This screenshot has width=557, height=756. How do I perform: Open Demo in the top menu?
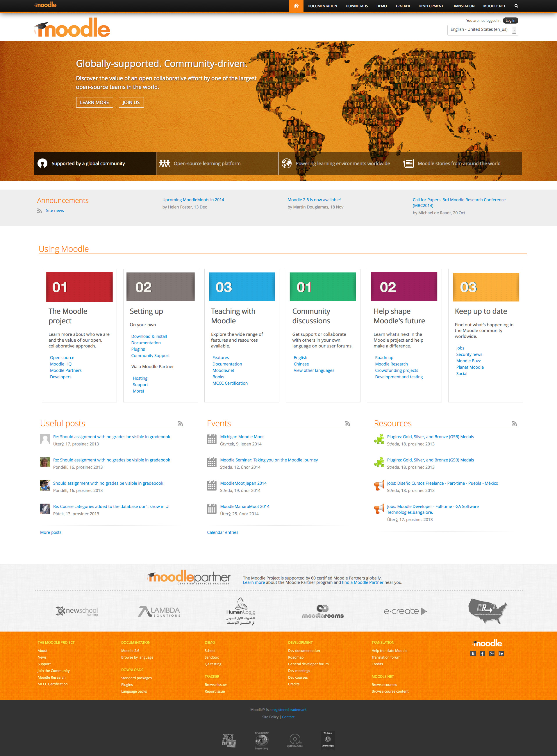pos(381,6)
